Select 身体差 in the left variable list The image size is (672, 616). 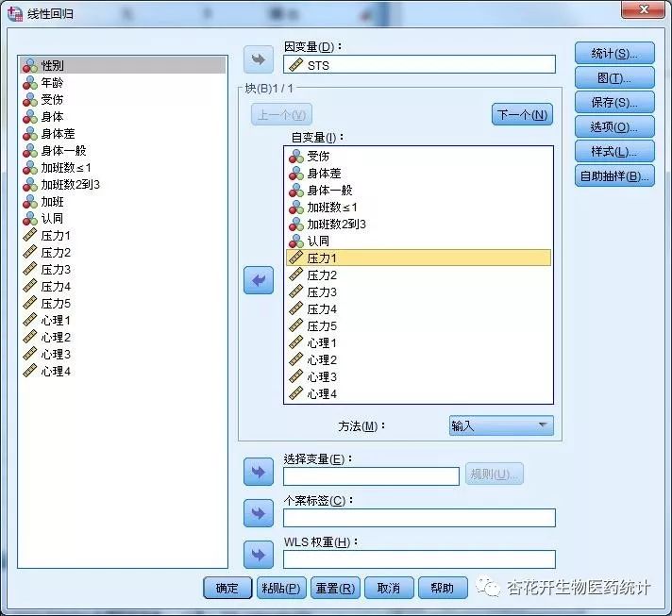point(123,134)
